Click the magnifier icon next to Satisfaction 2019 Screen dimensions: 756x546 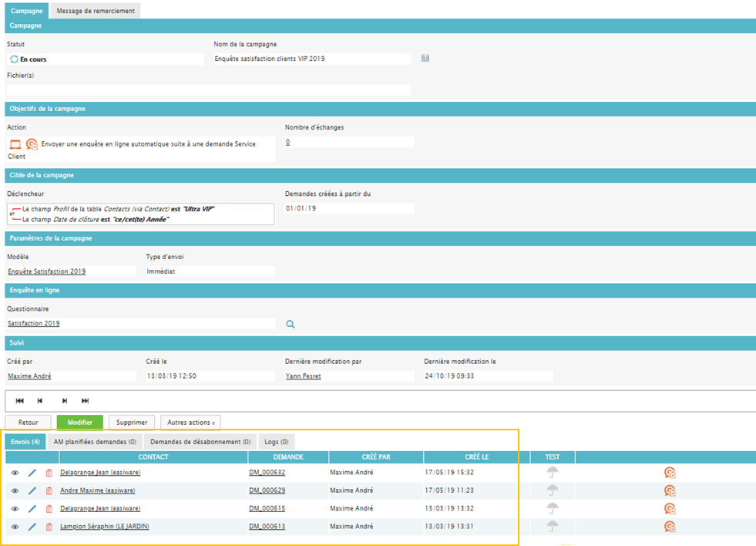click(291, 325)
